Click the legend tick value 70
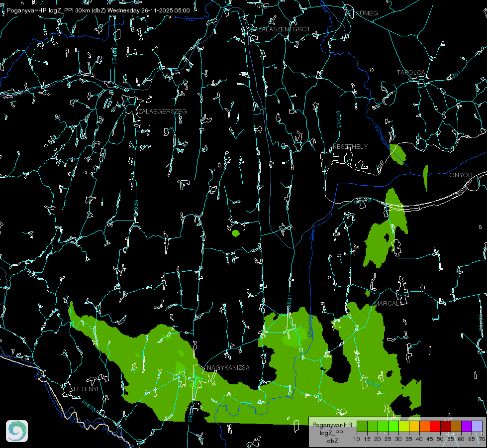487x448 pixels. (482, 439)
